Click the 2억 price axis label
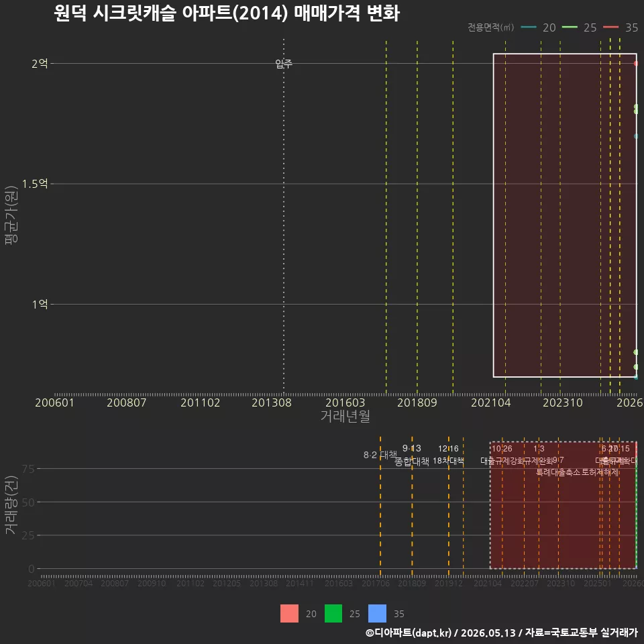 click(x=40, y=64)
